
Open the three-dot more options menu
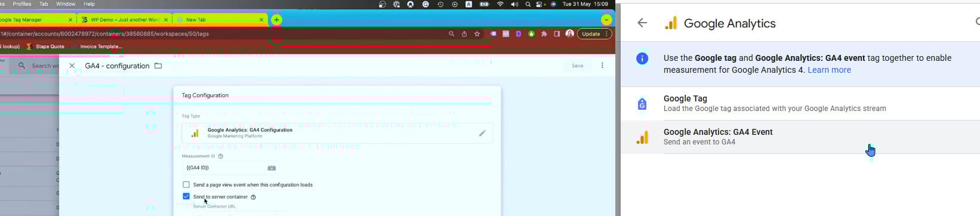pos(602,66)
